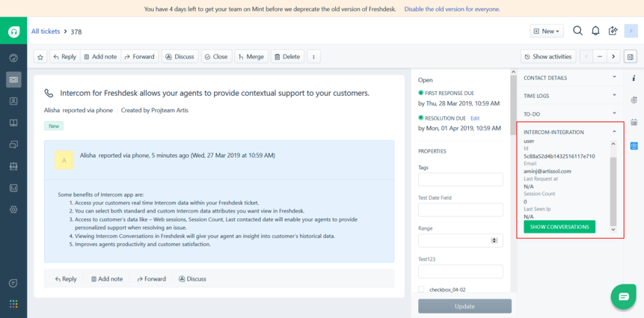
Task: Click the aminj@artissol.com email text
Action: coord(548,171)
